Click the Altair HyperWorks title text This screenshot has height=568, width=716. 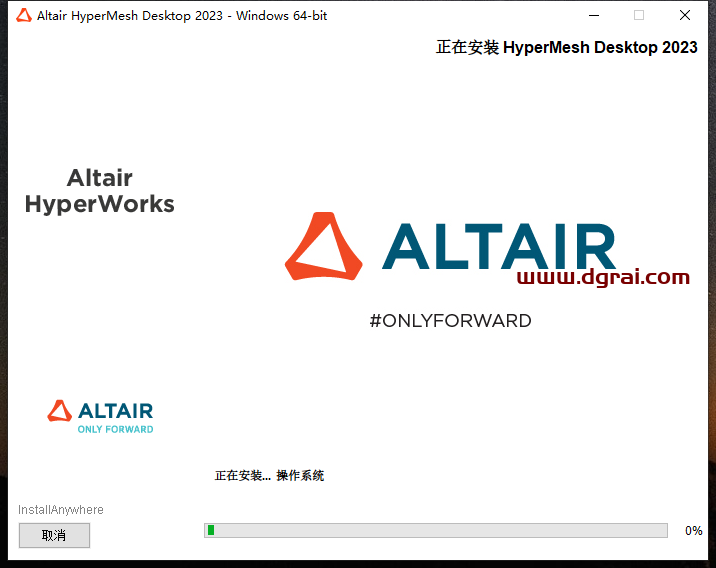click(x=100, y=191)
